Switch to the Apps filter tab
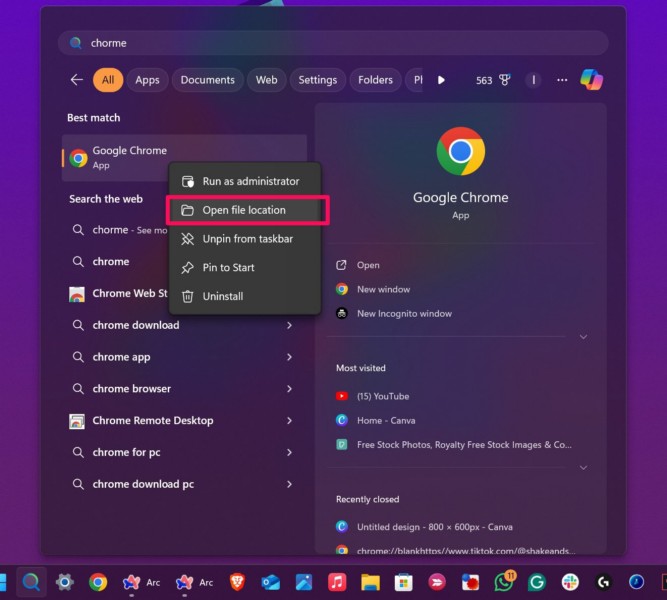 point(147,80)
